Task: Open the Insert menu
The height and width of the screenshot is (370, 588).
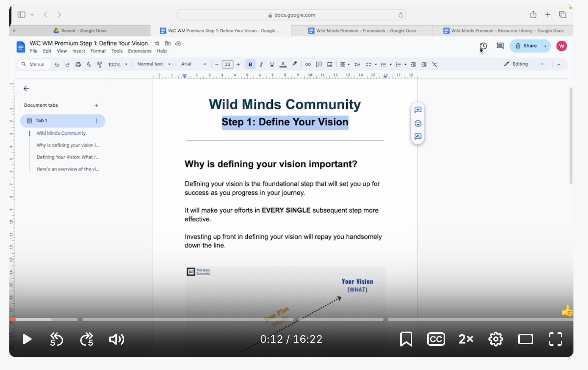Action: point(79,51)
